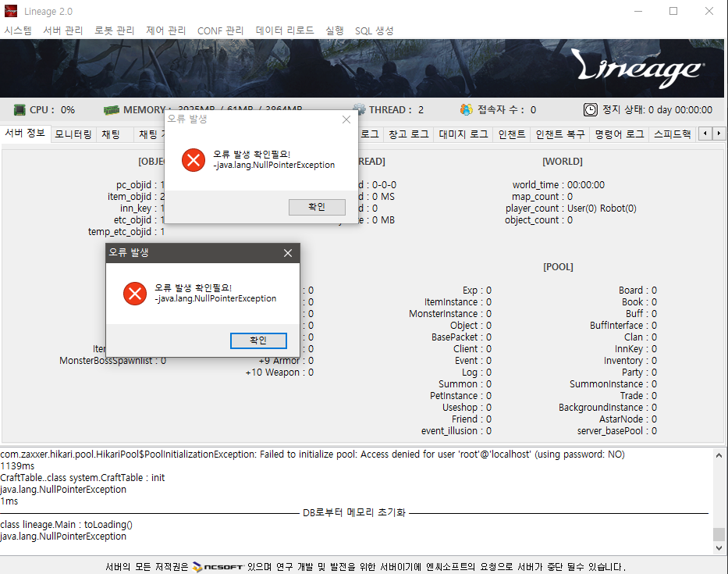Screen dimensions: 728x574
Task: Open the 로봇 관리 menu
Action: click(x=114, y=30)
